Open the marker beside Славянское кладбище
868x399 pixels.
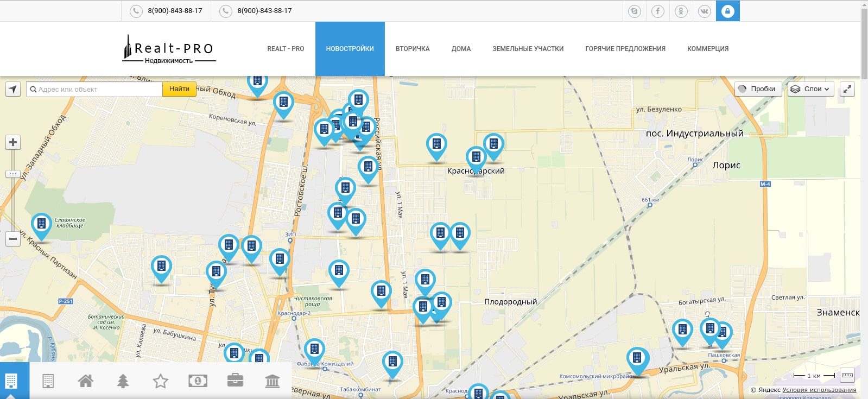coord(41,227)
